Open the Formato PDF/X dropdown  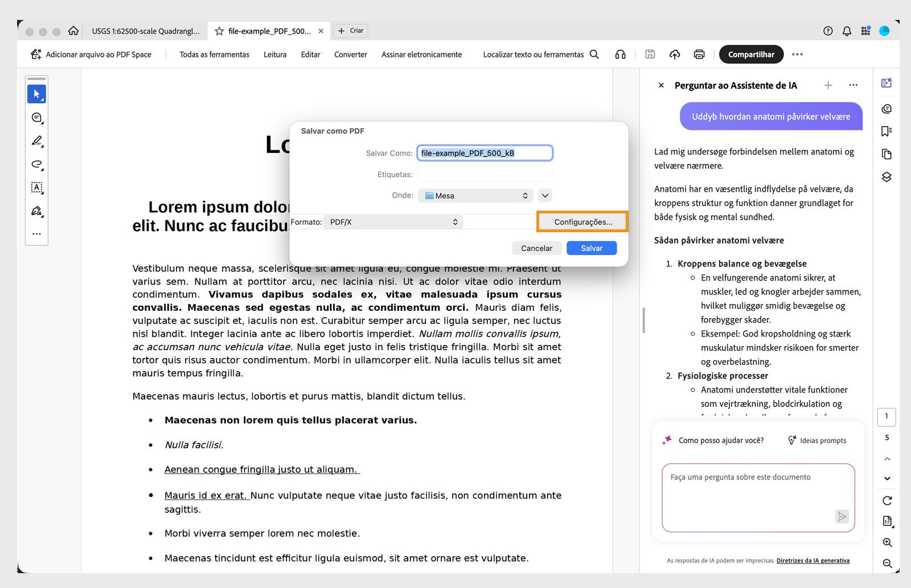[x=393, y=222]
